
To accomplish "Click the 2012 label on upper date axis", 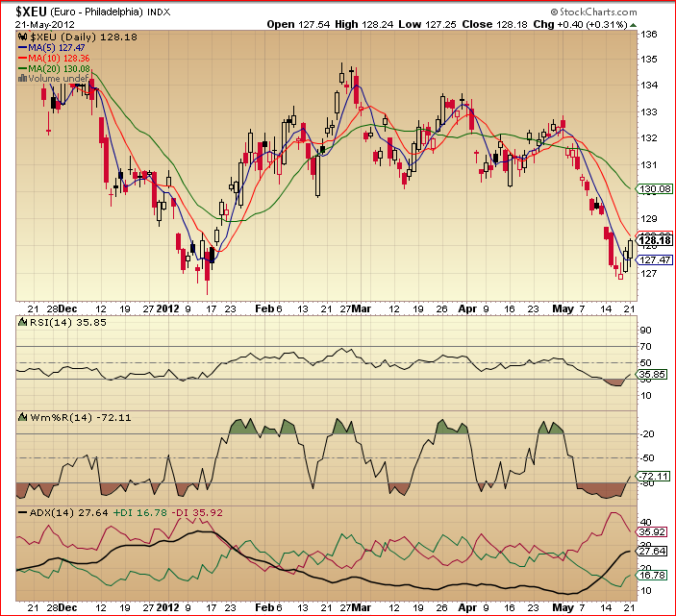I will [x=167, y=308].
